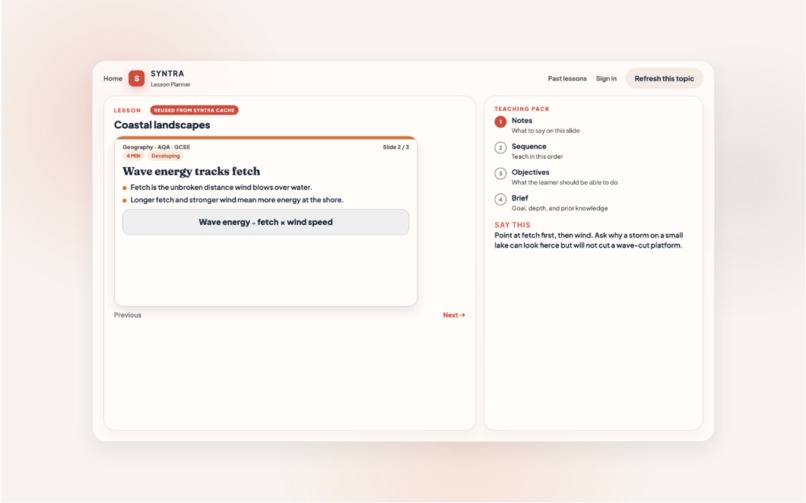Click the Slide 2 / 3 counter
Image resolution: width=806 pixels, height=503 pixels.
pyautogui.click(x=396, y=147)
